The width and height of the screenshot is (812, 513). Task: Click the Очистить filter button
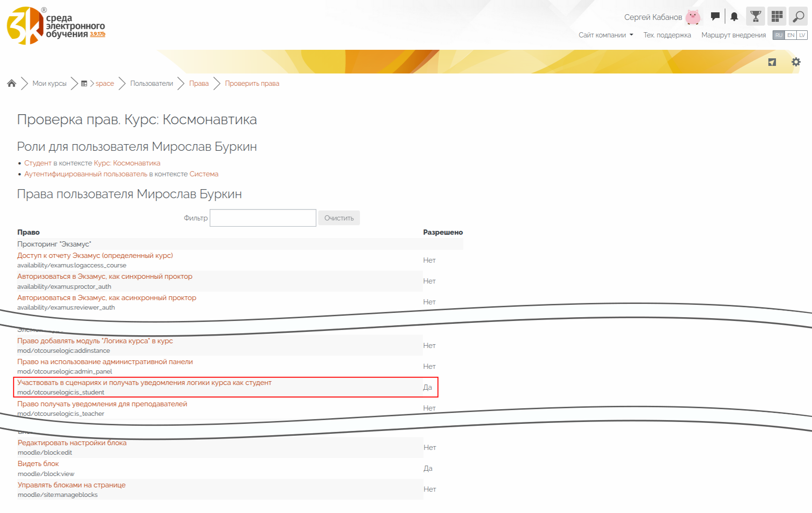click(339, 218)
